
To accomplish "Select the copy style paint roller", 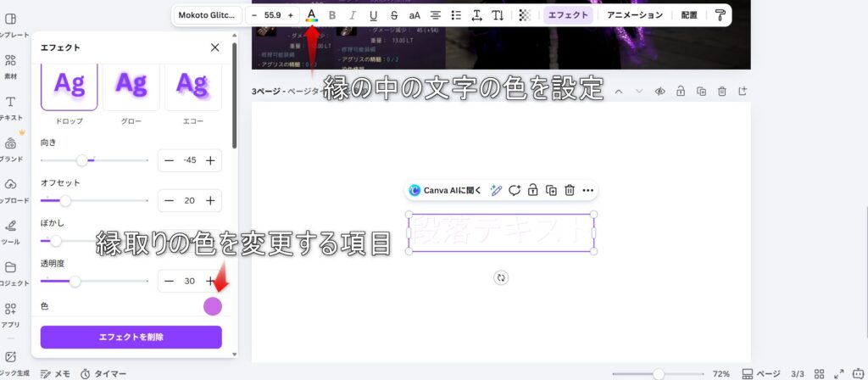I will (720, 15).
